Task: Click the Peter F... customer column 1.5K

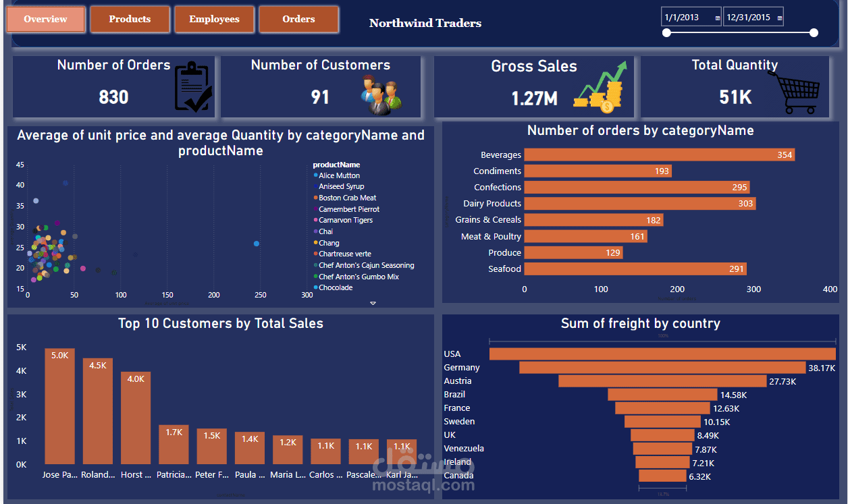Action: [211, 446]
